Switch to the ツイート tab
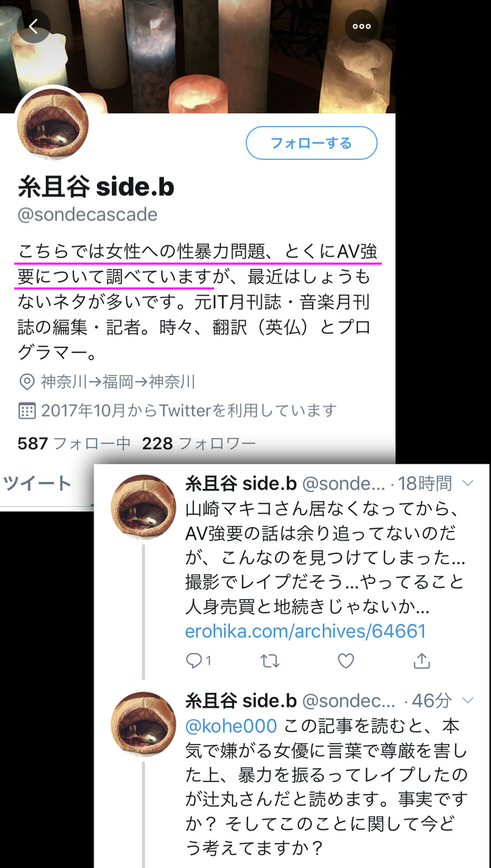Screen dimensions: 491x868 tap(37, 483)
